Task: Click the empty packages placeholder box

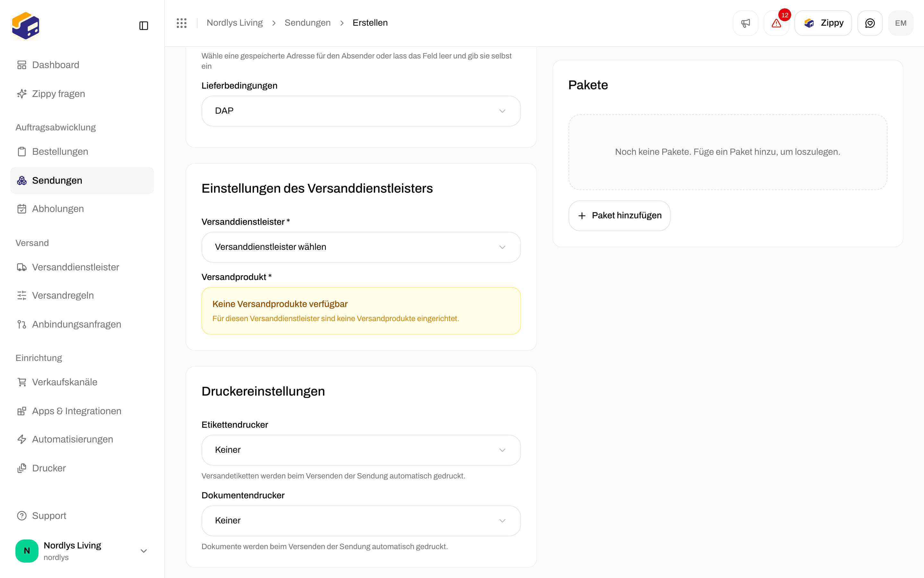Action: pos(727,152)
